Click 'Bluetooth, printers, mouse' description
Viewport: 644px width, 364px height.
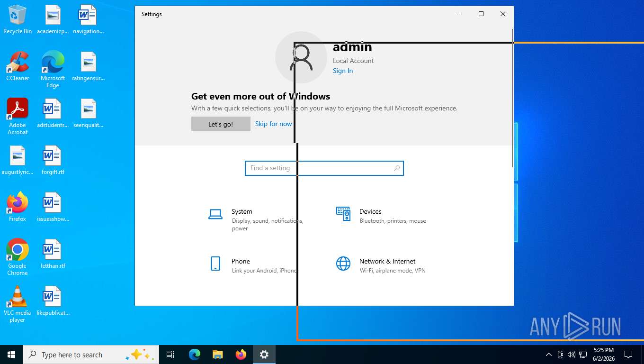393,221
